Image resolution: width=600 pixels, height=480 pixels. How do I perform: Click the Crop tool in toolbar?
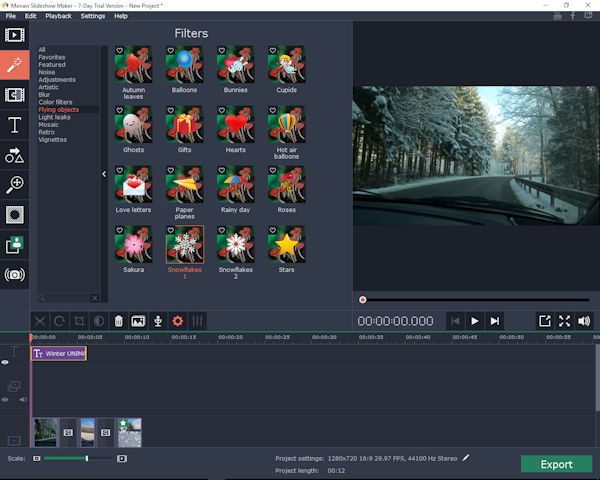point(79,321)
